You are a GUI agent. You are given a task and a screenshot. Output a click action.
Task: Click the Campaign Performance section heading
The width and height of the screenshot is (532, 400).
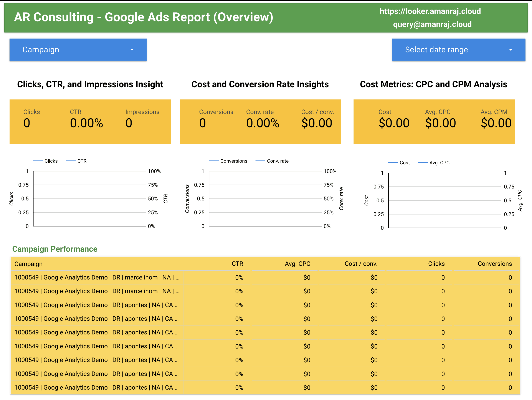click(x=55, y=249)
